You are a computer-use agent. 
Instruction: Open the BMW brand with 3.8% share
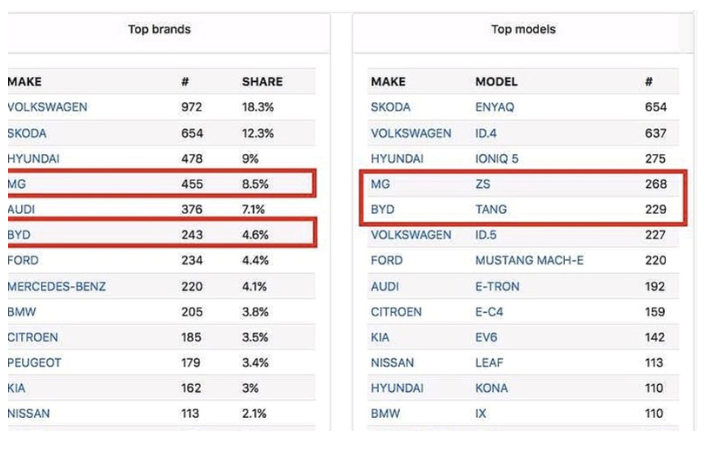coord(22,311)
